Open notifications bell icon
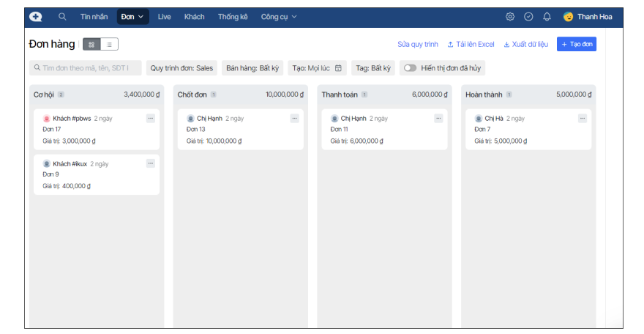This screenshot has height=334, width=644. [x=547, y=17]
